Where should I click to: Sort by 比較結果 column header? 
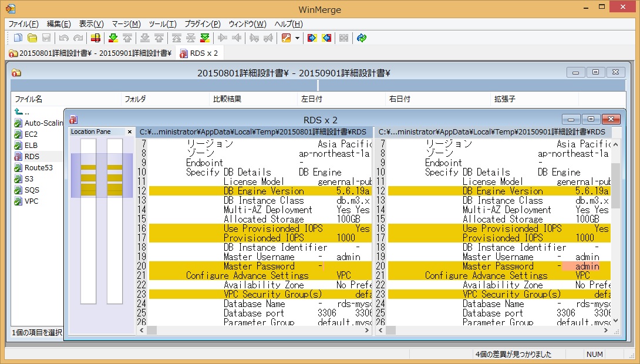(x=254, y=99)
